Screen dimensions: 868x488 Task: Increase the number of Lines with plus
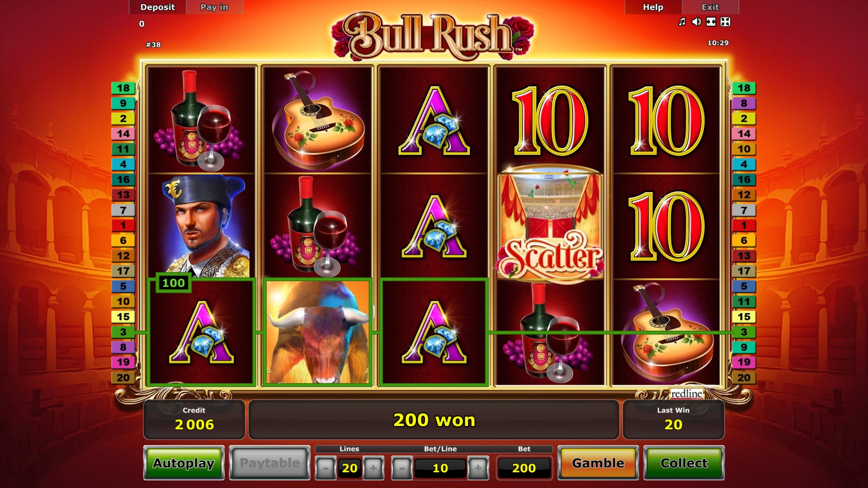point(373,468)
